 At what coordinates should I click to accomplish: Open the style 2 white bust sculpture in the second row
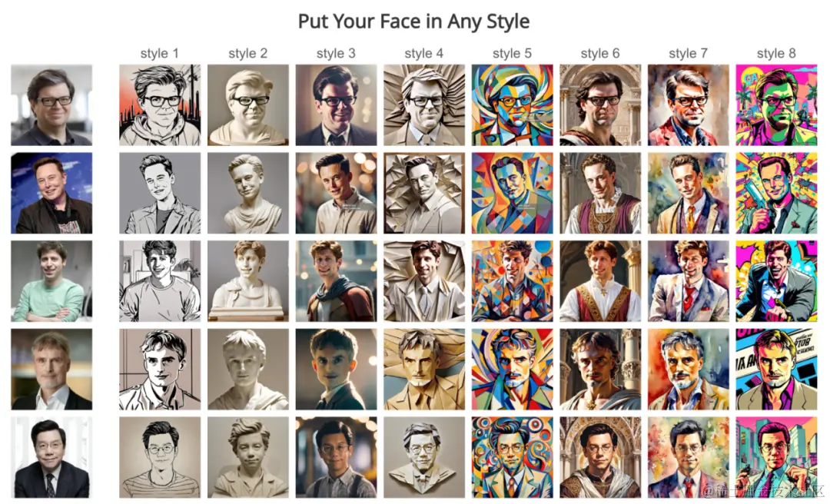click(247, 194)
